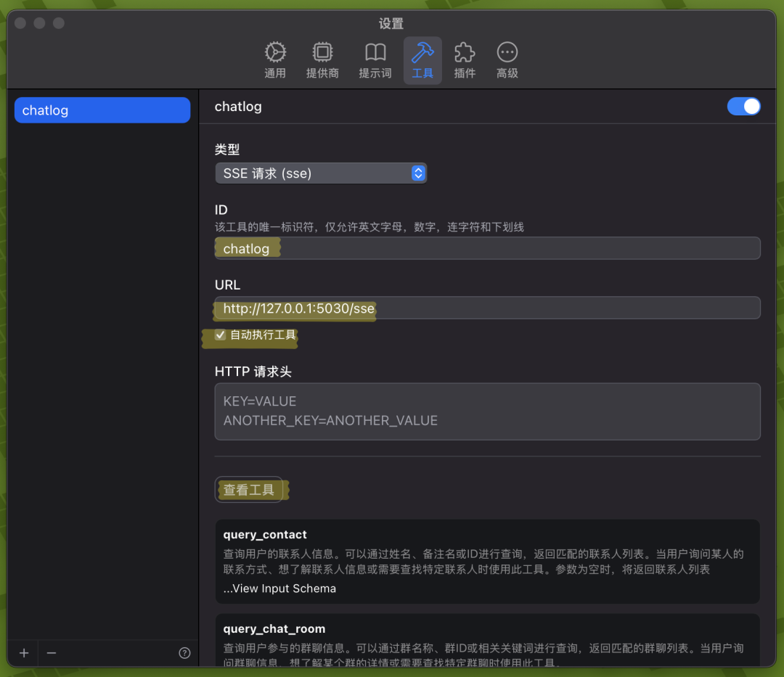
Task: Click the blue stepper arrows on the type selector
Action: (418, 173)
